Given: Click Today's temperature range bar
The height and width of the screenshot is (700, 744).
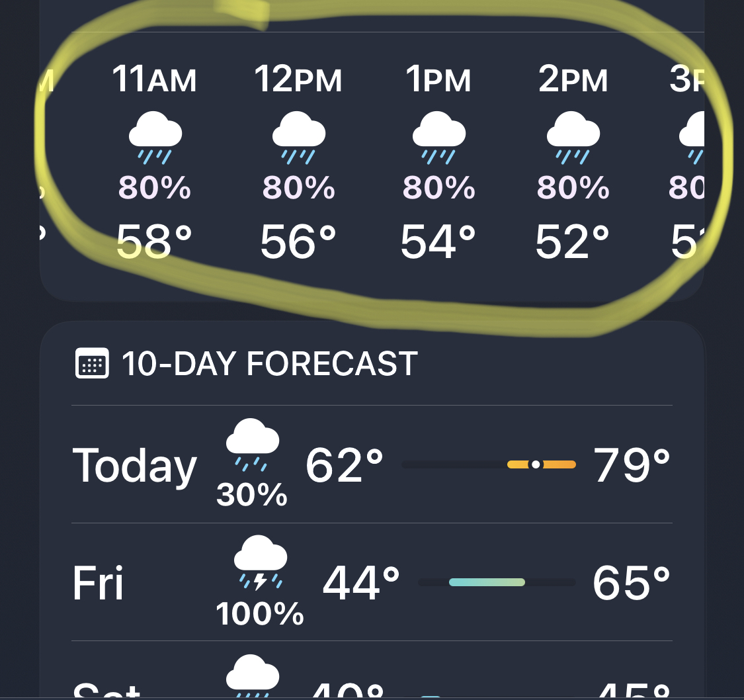Looking at the screenshot, I should 488,464.
